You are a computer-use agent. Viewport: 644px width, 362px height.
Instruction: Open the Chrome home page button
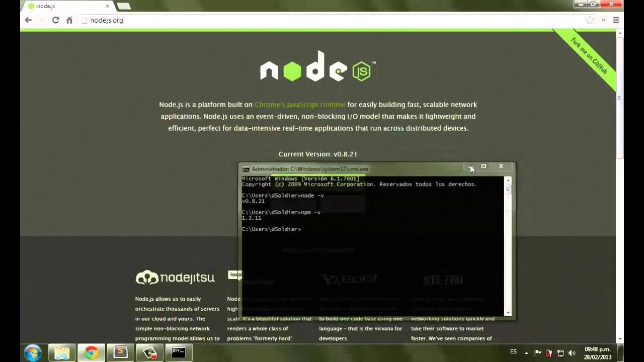pyautogui.click(x=69, y=20)
